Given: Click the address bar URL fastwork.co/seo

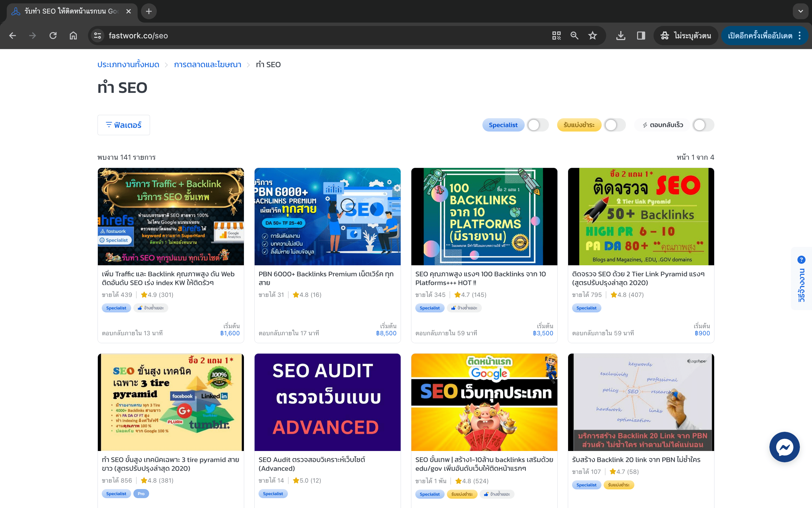Looking at the screenshot, I should tap(138, 36).
